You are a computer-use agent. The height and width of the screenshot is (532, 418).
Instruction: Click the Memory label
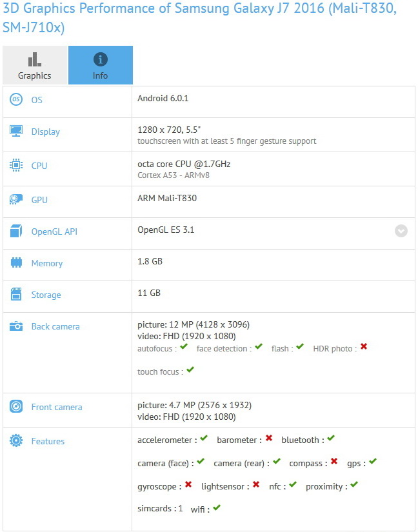(x=47, y=264)
